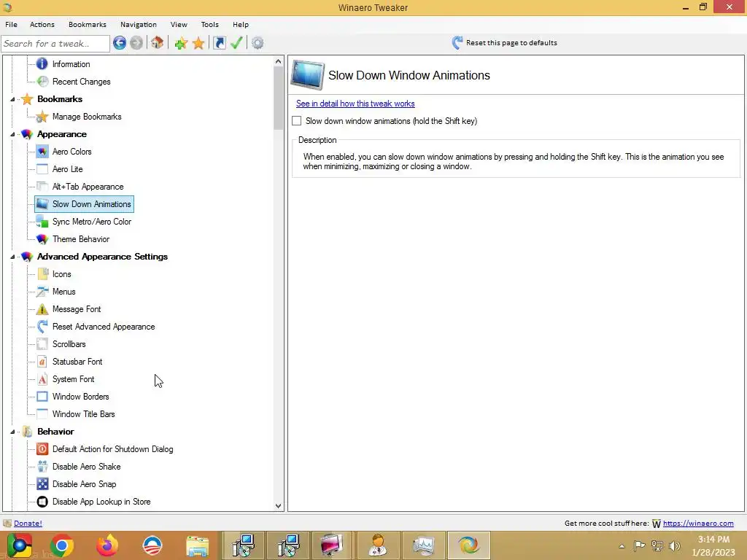This screenshot has width=747, height=560.
Task: Open the View menu
Action: (x=179, y=24)
